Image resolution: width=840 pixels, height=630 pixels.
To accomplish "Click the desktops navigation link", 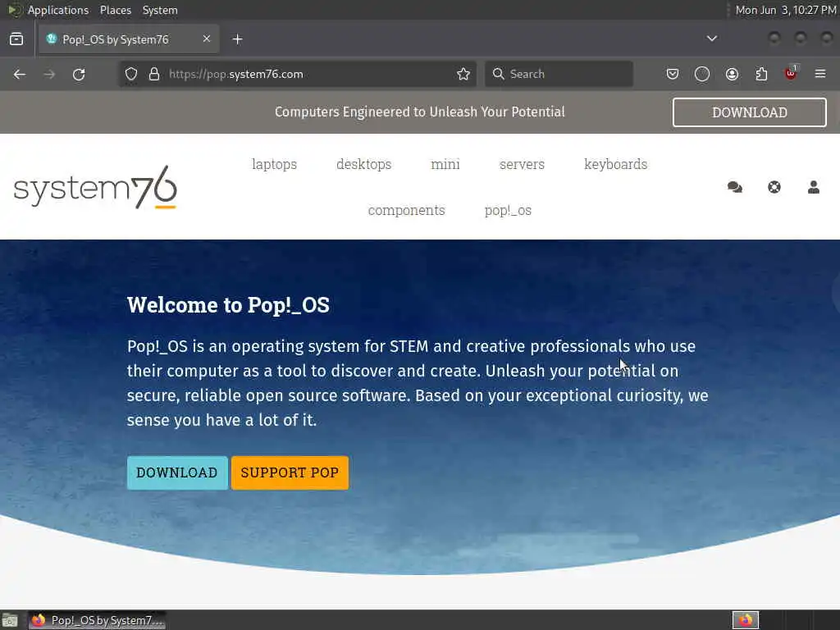I will point(363,164).
